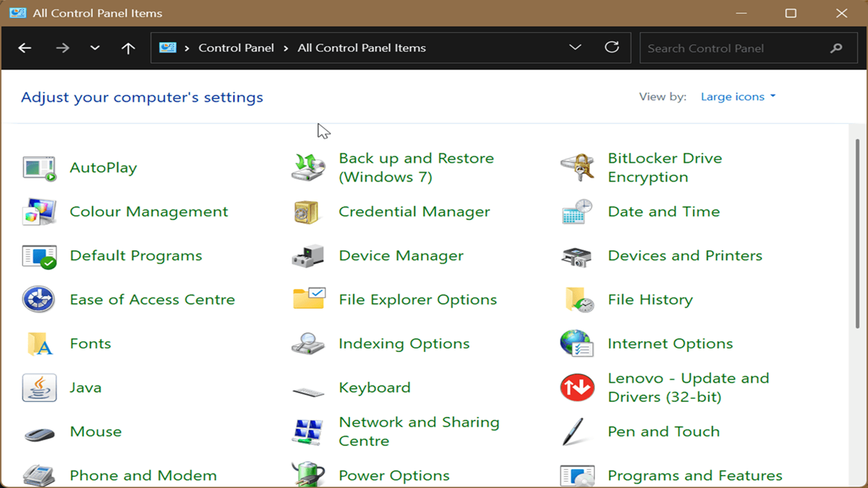Image resolution: width=868 pixels, height=488 pixels.
Task: Click the File History icon
Action: 579,299
